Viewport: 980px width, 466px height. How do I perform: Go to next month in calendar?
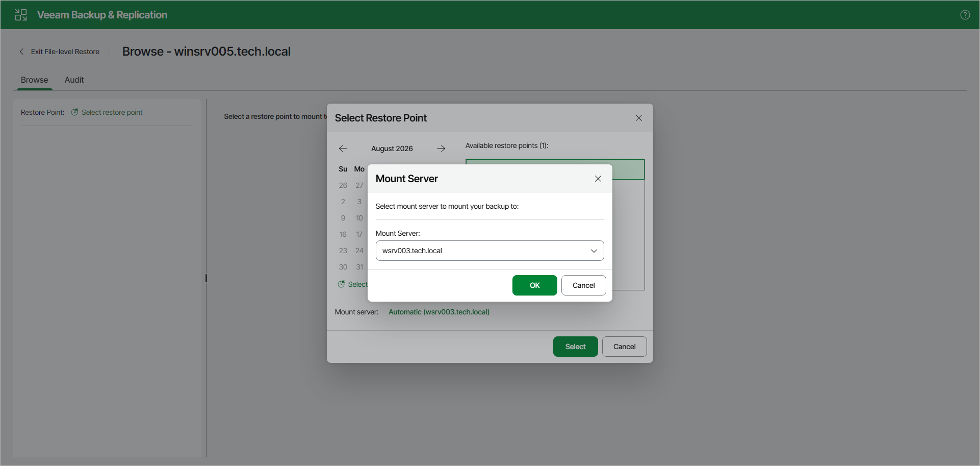[441, 149]
